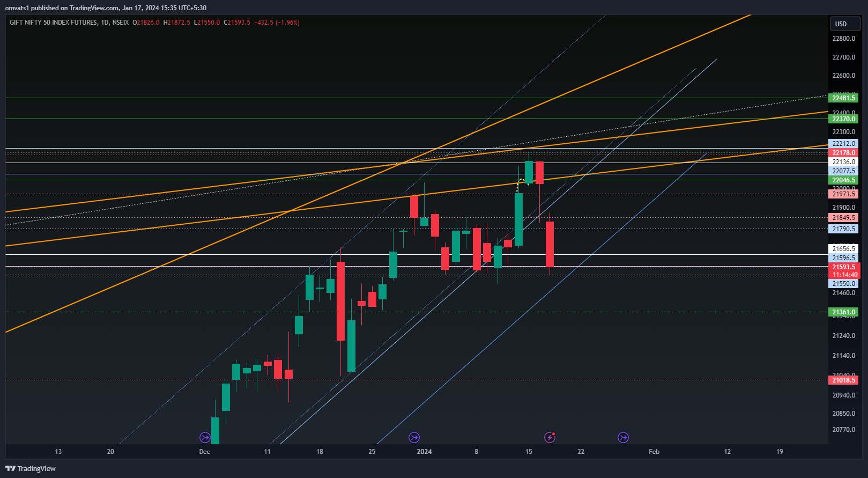Viewport: 868px width, 478px height.
Task: Open the TradingView logo at bottom left
Action: (x=31, y=468)
